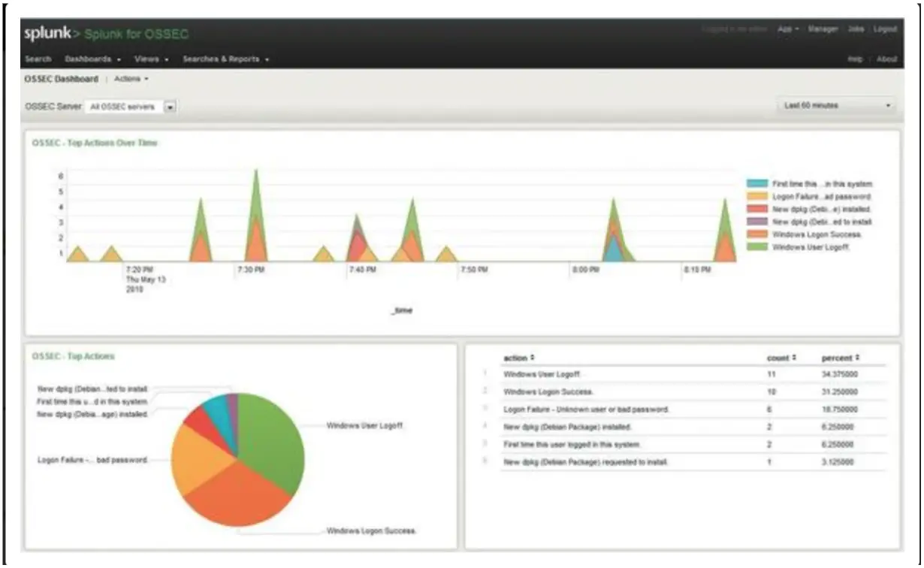
Task: Click the OSSEC - Top Actions panel title
Action: coord(74,356)
